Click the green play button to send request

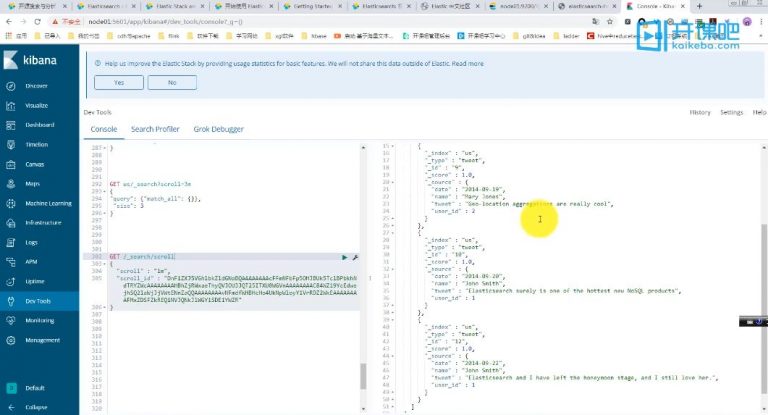tap(345, 257)
